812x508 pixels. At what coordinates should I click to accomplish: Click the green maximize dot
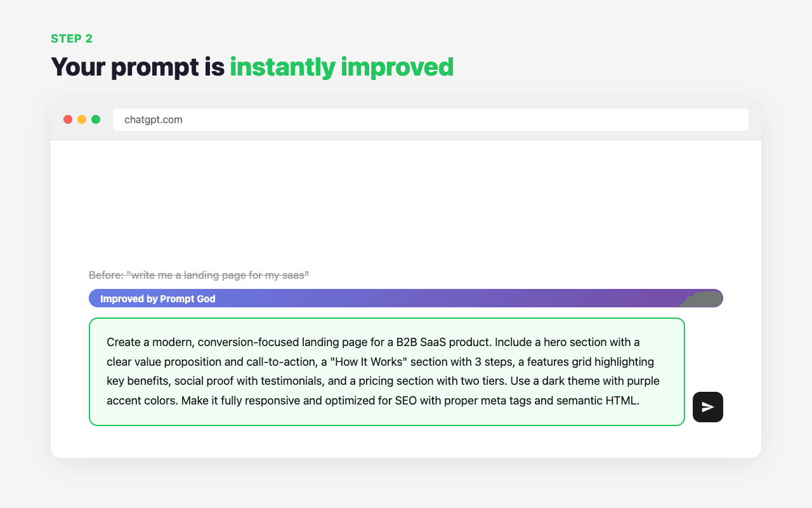tap(96, 119)
